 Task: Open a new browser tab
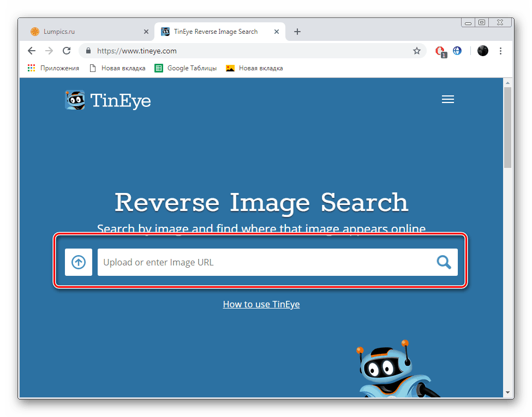[x=297, y=32]
